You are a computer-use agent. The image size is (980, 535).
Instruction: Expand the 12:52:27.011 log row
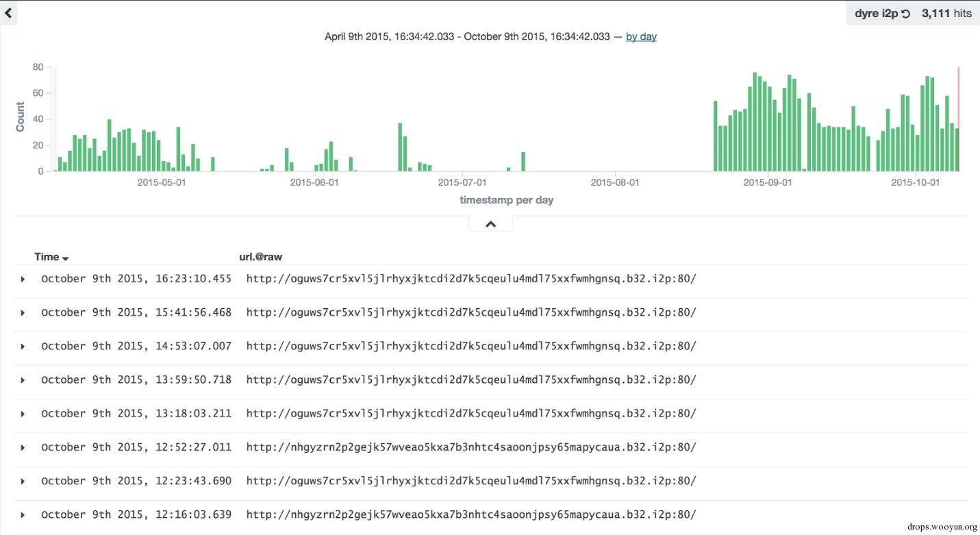pyautogui.click(x=23, y=447)
